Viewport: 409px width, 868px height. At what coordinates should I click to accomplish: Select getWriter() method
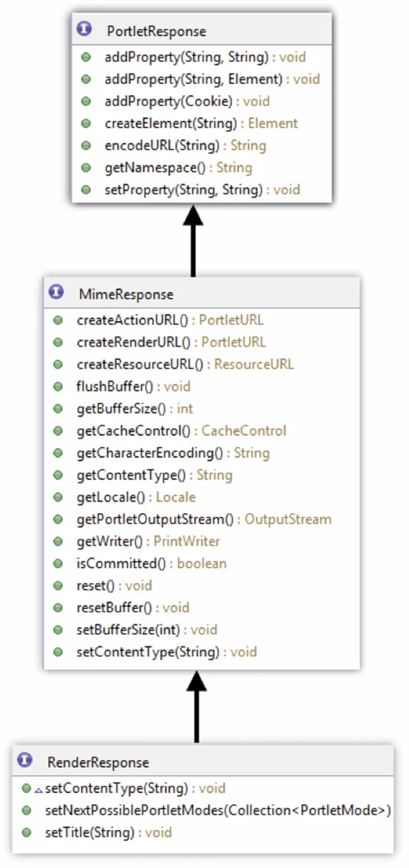[148, 541]
